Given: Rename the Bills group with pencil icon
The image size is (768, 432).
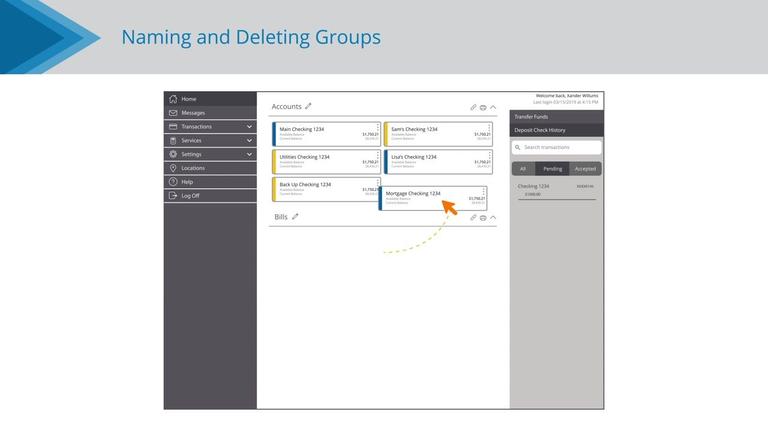Looking at the screenshot, I should tap(295, 216).
